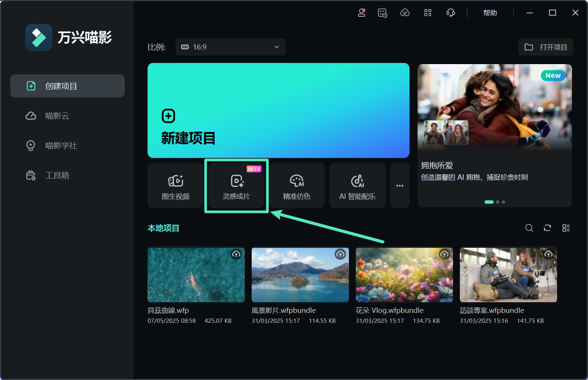Open the user account panel
Viewport: 588px width, 380px height.
[x=361, y=13]
